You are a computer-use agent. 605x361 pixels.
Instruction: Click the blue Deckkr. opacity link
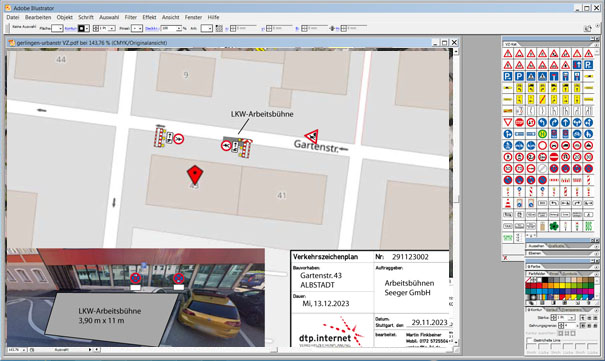(152, 29)
